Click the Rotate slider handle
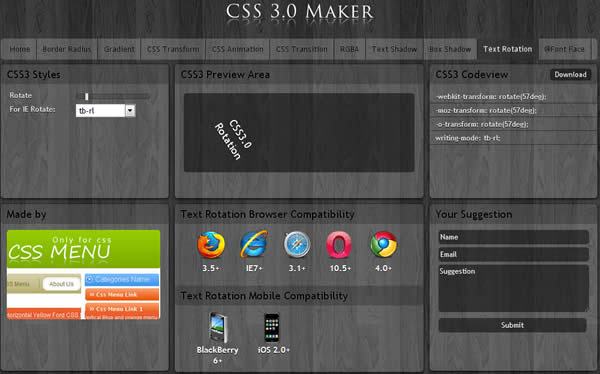600x374 pixels. tap(86, 96)
